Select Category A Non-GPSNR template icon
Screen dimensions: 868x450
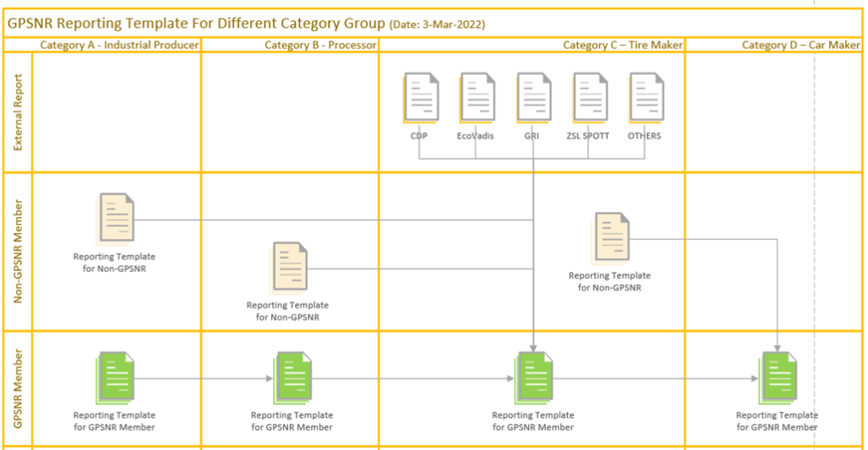tap(116, 219)
